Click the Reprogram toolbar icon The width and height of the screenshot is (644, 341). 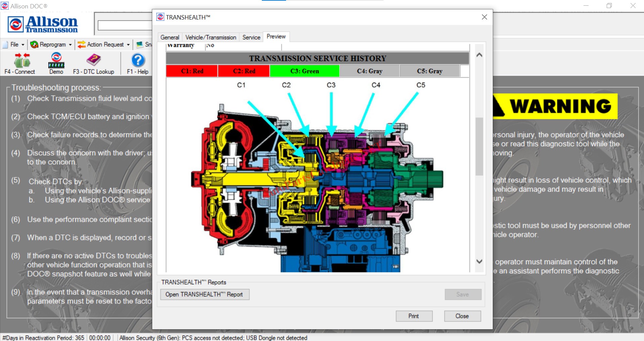pyautogui.click(x=34, y=44)
